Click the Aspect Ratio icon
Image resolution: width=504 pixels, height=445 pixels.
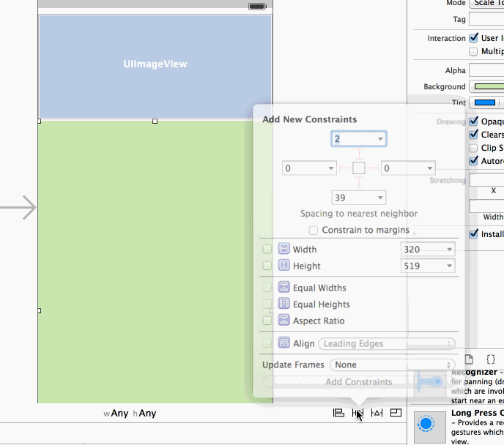(x=283, y=321)
